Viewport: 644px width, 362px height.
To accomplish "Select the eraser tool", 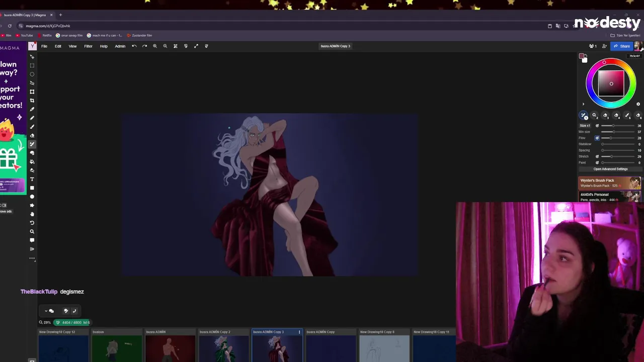I will click(32, 135).
